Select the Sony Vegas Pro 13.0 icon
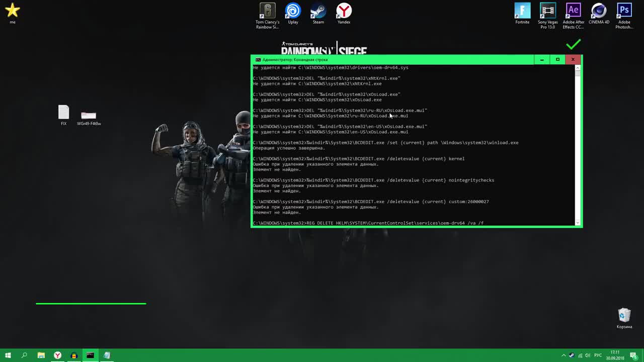Image resolution: width=644 pixels, height=362 pixels. [547, 16]
